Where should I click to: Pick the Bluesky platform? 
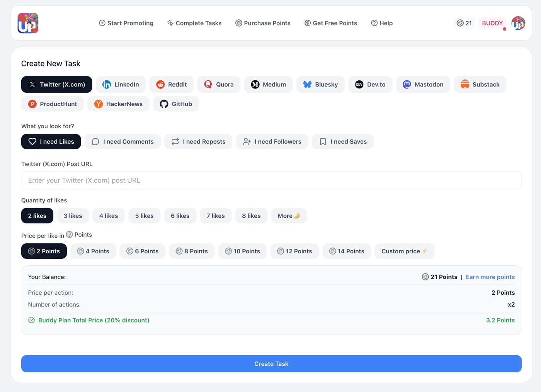tap(320, 85)
